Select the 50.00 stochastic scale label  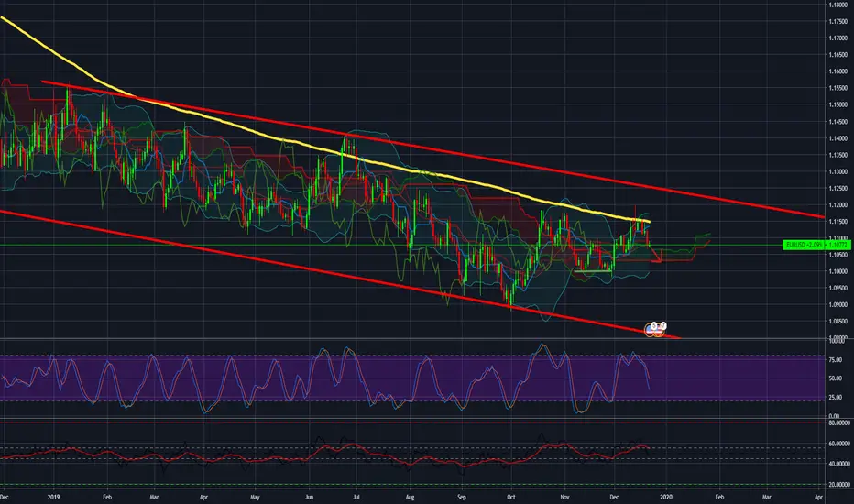click(836, 378)
